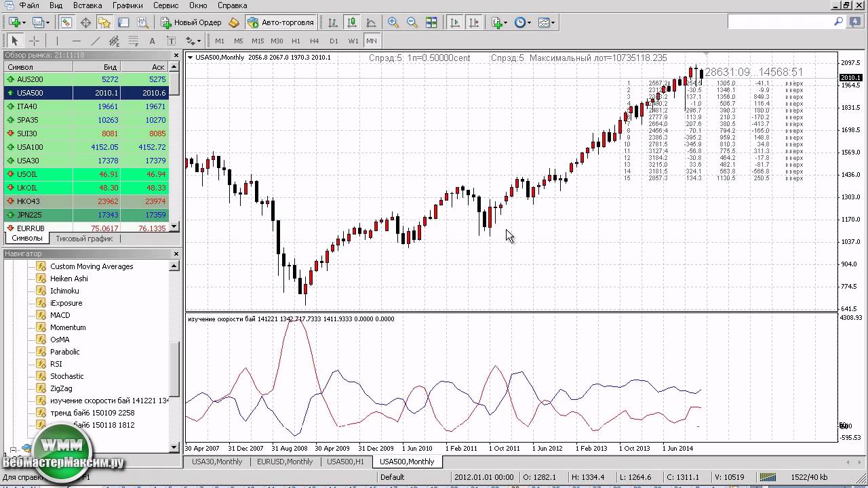Sort by the Символ column header
Screen dimensions: 868x488
tap(39, 67)
